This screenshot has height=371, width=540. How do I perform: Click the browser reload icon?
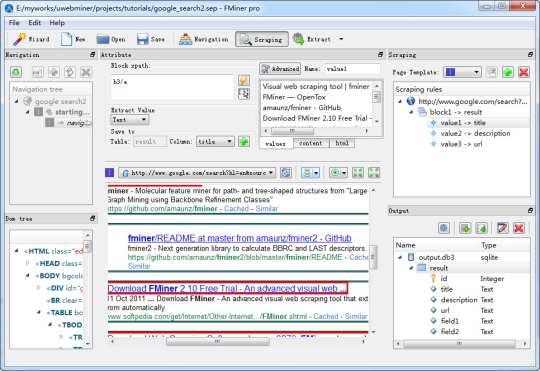click(286, 173)
